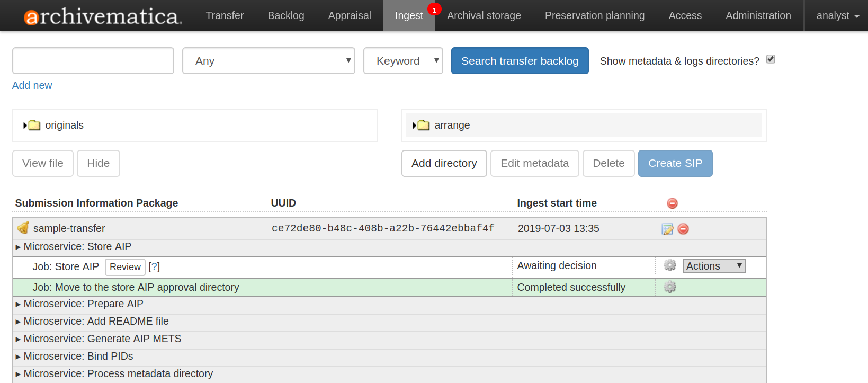
Task: Click the gear icon for Move to store AIP job
Action: (670, 287)
